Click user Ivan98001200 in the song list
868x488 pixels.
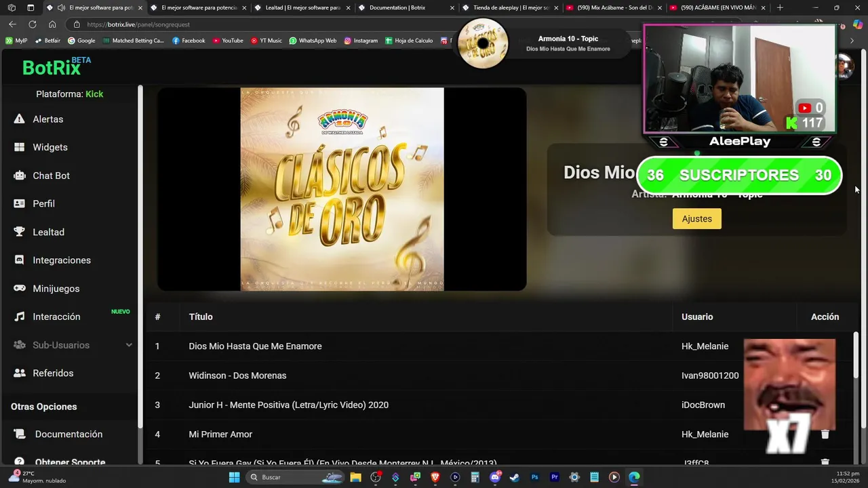[x=710, y=375]
